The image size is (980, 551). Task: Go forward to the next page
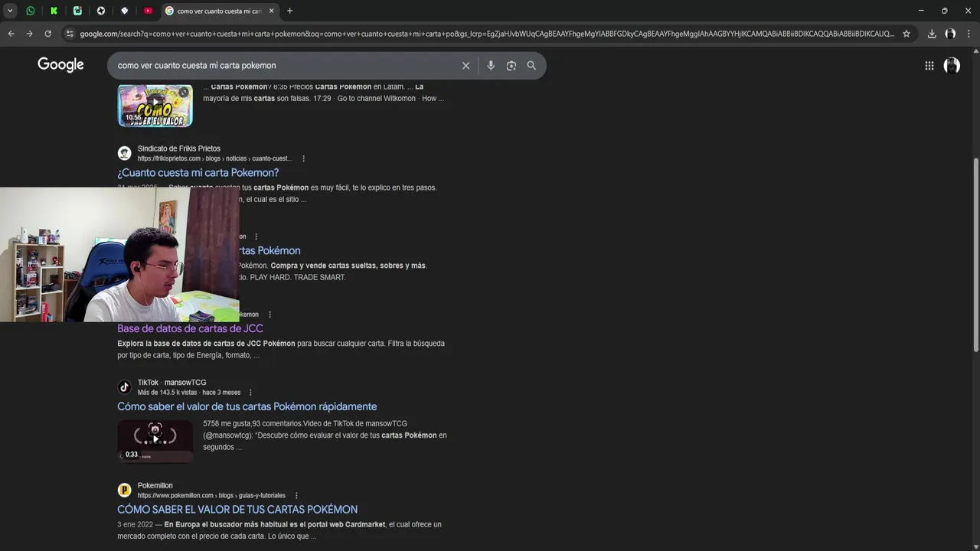pyautogui.click(x=29, y=34)
